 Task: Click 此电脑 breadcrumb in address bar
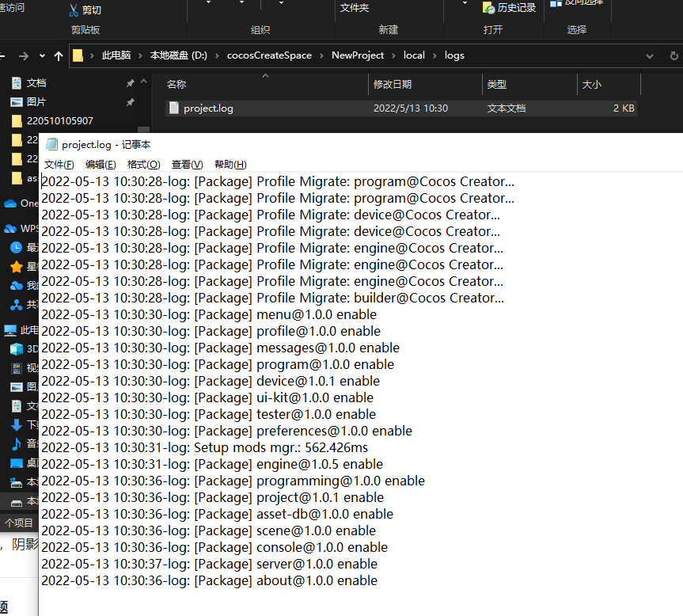116,55
